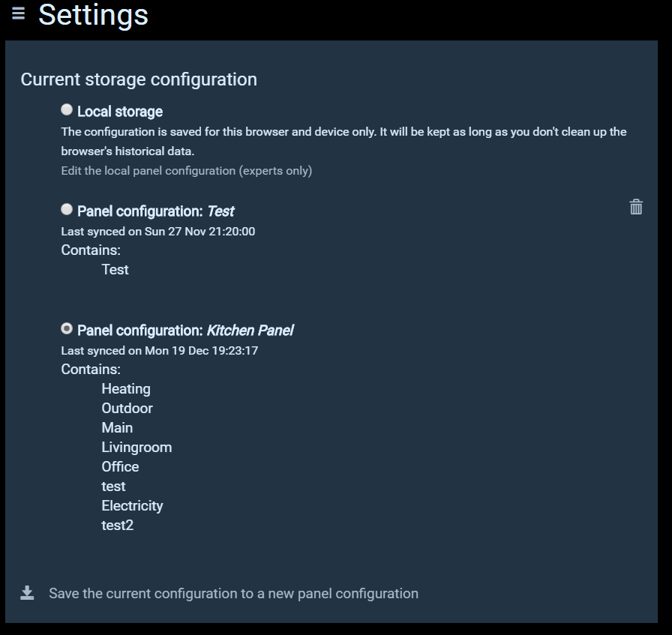Image resolution: width=672 pixels, height=635 pixels.
Task: Select the Test panel configuration radio
Action: (x=67, y=210)
